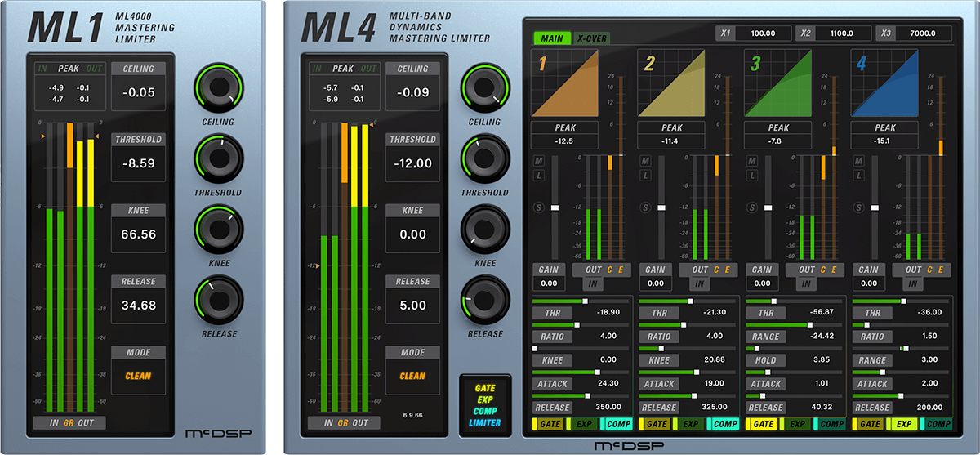Select the blue band 4 curve display

[885, 83]
